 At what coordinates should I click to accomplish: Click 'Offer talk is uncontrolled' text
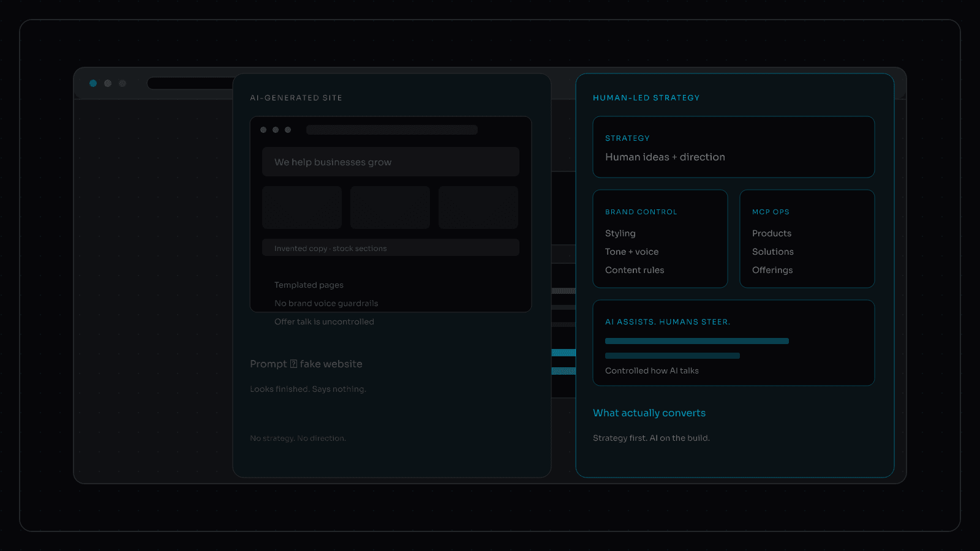click(324, 322)
